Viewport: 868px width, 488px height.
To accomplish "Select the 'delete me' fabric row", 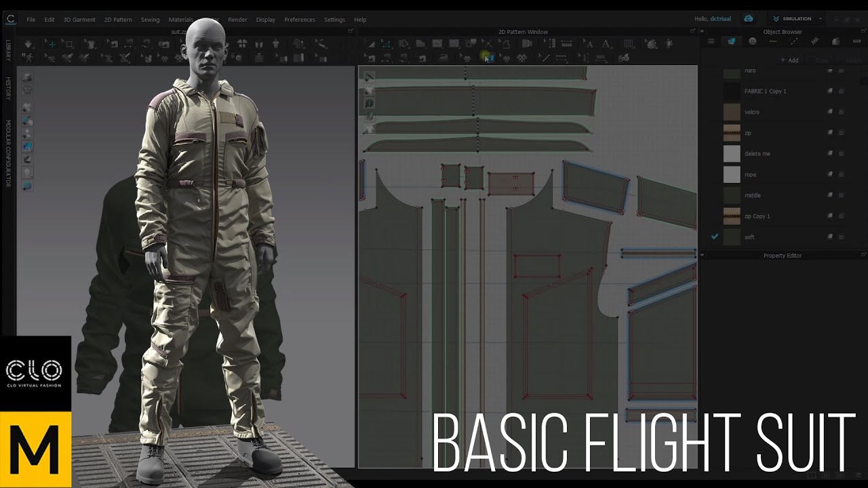I will (x=783, y=154).
